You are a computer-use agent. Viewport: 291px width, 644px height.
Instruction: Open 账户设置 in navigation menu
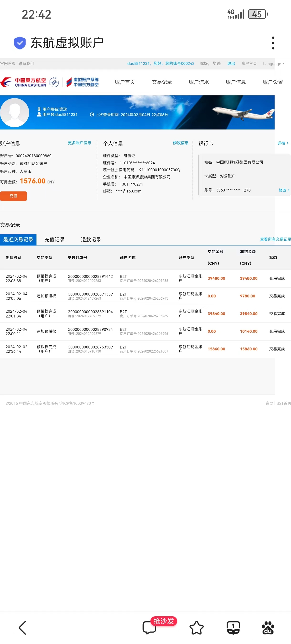coord(273,82)
